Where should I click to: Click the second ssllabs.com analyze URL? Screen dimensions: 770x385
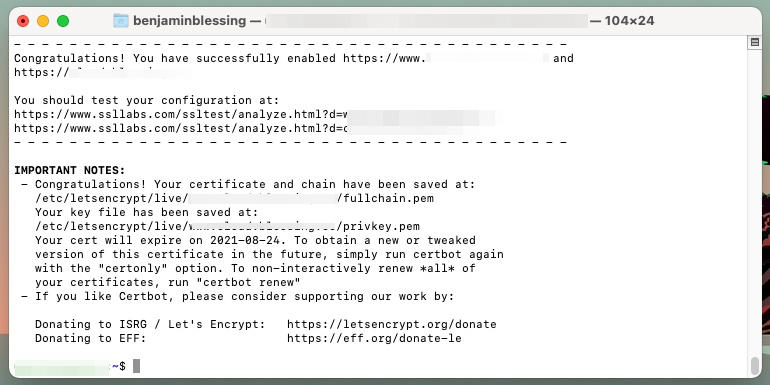[238, 129]
